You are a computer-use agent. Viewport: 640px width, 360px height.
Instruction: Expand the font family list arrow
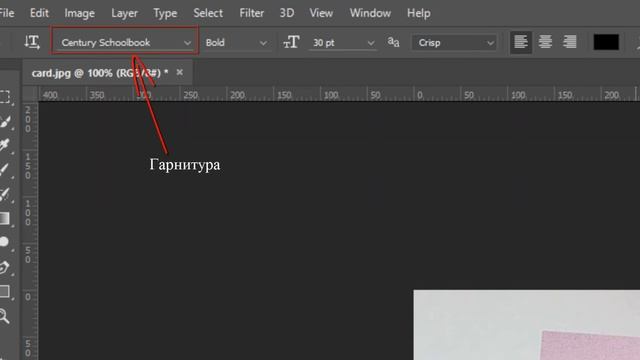187,43
